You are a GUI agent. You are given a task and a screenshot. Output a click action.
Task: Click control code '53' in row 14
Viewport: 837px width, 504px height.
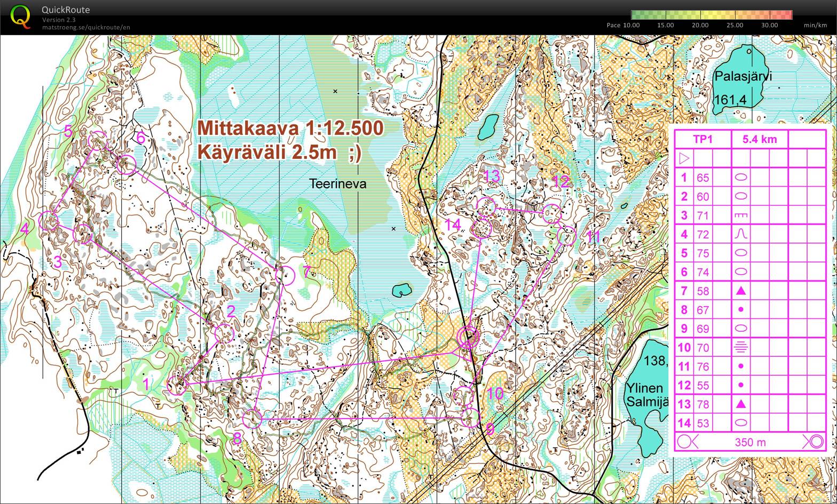(x=703, y=423)
